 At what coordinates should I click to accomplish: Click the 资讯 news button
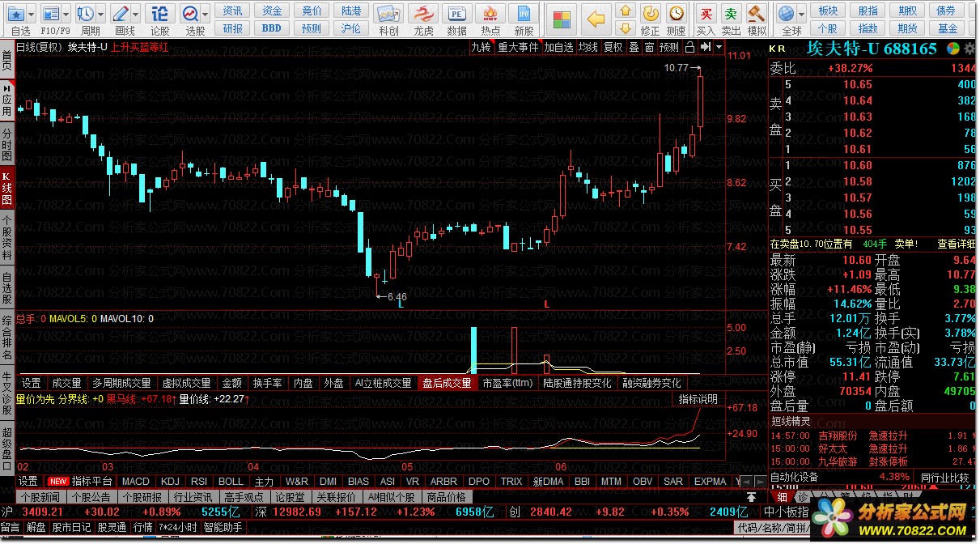pos(233,11)
